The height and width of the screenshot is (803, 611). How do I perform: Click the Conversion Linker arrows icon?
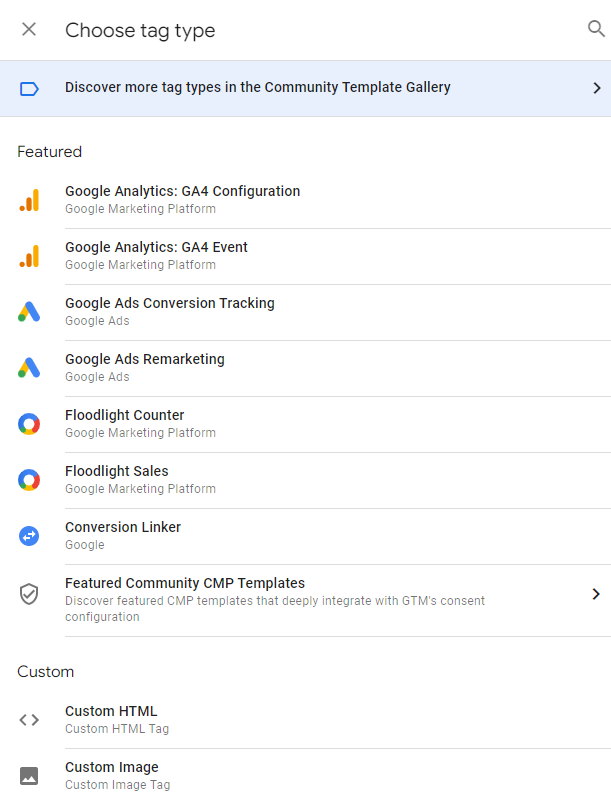(x=29, y=536)
